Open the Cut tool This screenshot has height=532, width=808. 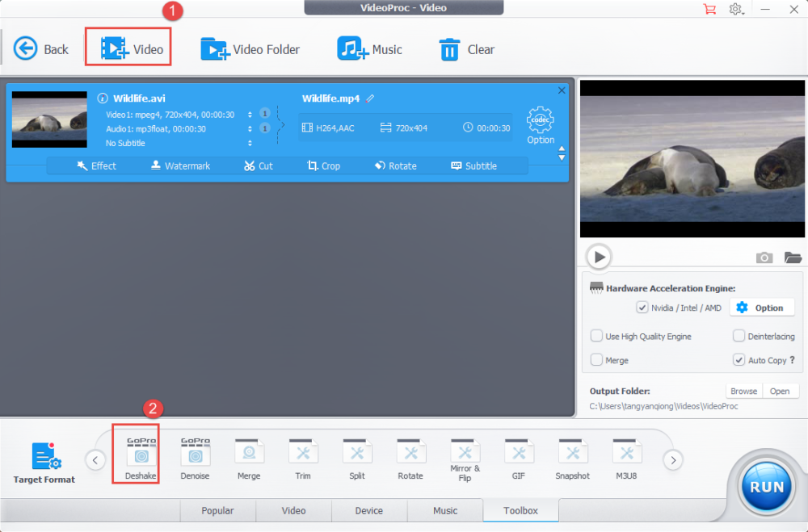pyautogui.click(x=259, y=165)
